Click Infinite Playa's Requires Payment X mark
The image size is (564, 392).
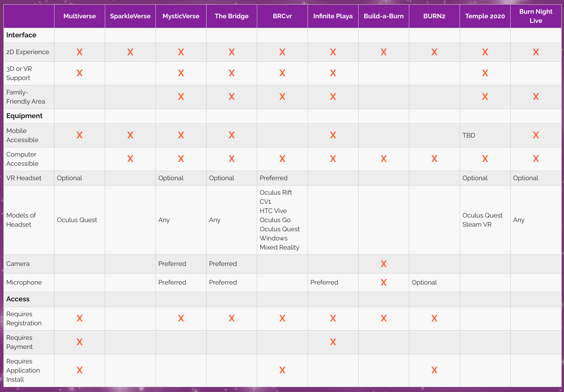(333, 342)
